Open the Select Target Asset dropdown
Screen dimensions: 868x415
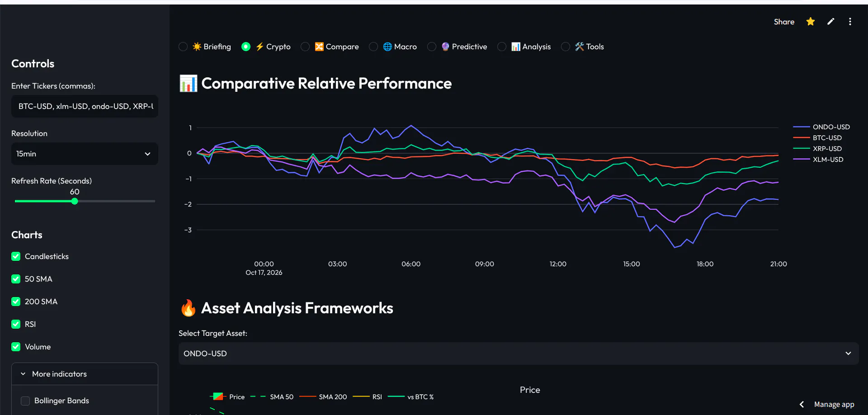point(519,354)
